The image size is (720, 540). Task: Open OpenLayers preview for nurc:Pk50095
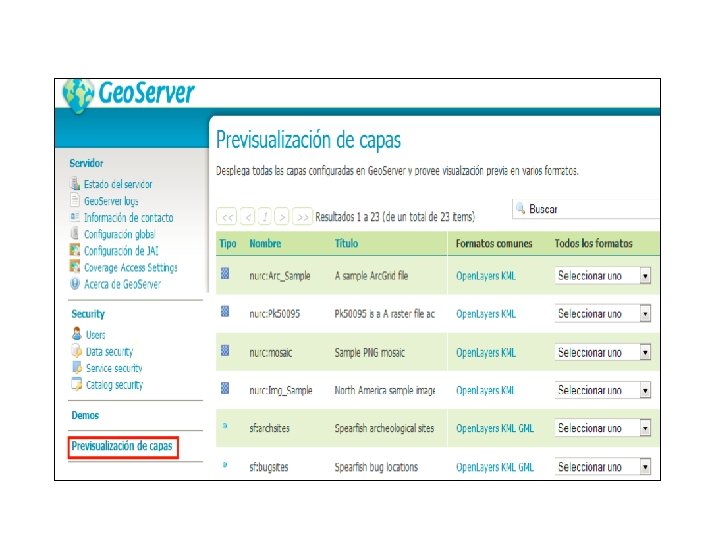pyautogui.click(x=478, y=314)
